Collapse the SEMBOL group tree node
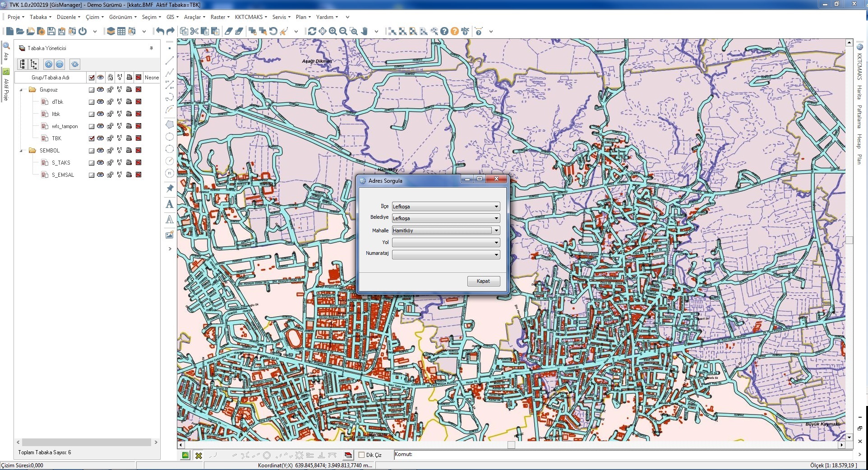The height and width of the screenshot is (470, 868). (x=21, y=151)
